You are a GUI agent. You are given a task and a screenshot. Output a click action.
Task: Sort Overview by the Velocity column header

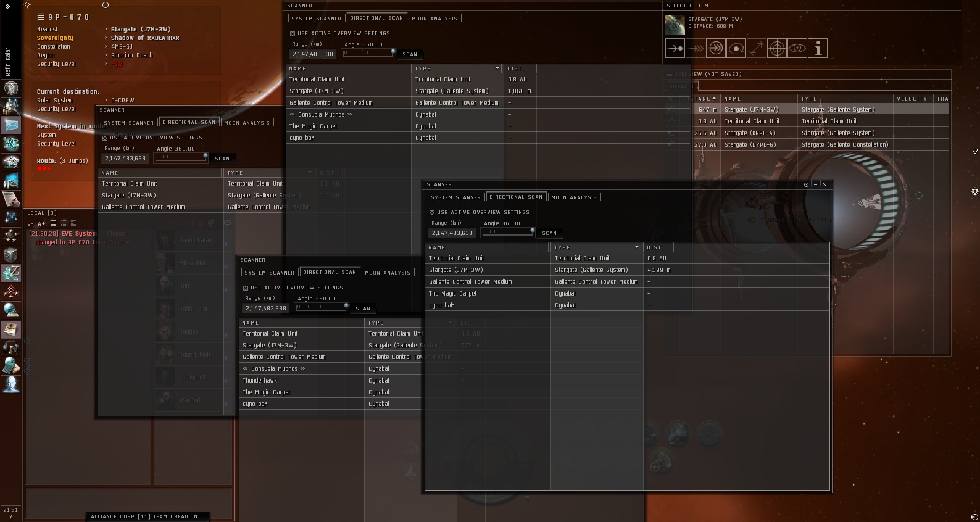click(912, 99)
